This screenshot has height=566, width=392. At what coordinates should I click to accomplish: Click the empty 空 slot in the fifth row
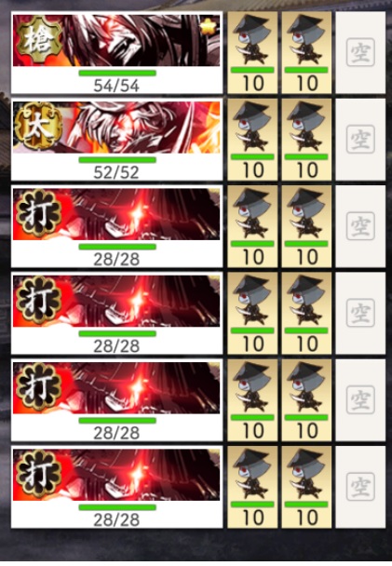click(360, 400)
